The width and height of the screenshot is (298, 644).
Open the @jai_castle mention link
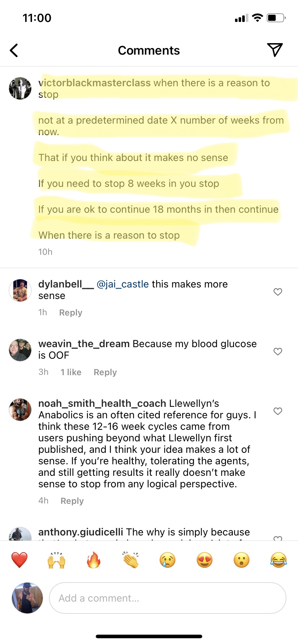(x=123, y=284)
